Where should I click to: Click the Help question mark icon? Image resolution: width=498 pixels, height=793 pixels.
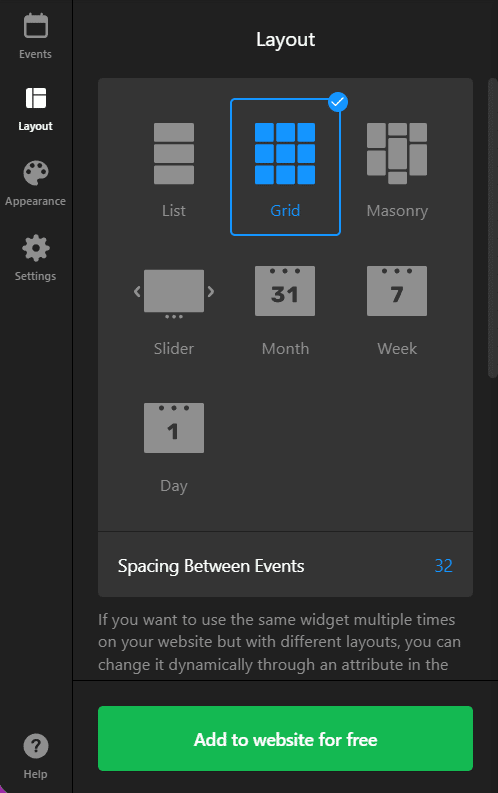click(x=35, y=746)
